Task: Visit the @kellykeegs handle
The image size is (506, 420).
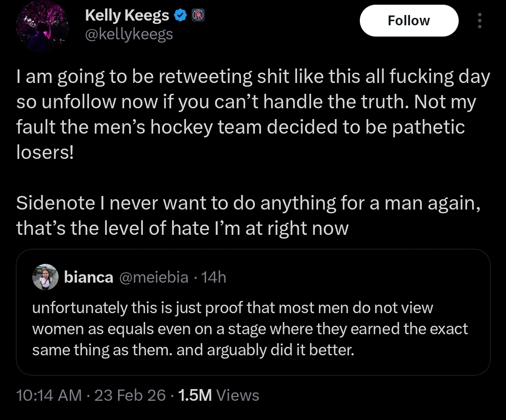Action: coord(129,34)
